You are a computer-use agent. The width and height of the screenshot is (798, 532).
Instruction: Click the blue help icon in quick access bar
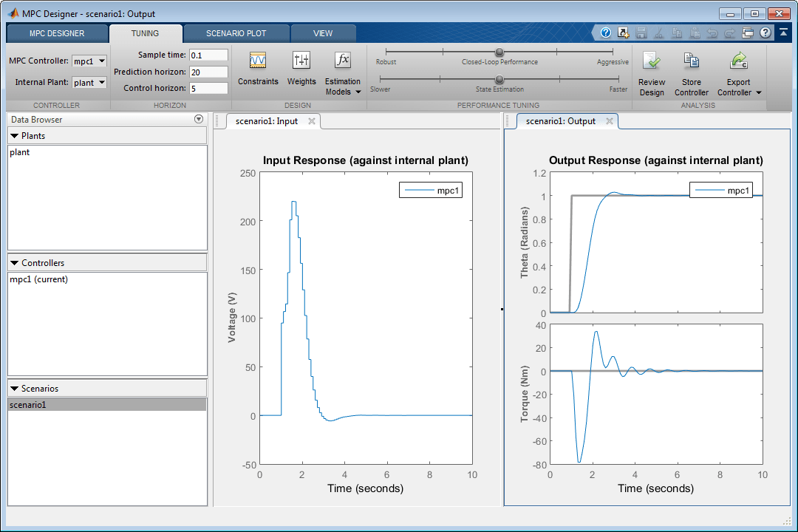coord(606,33)
